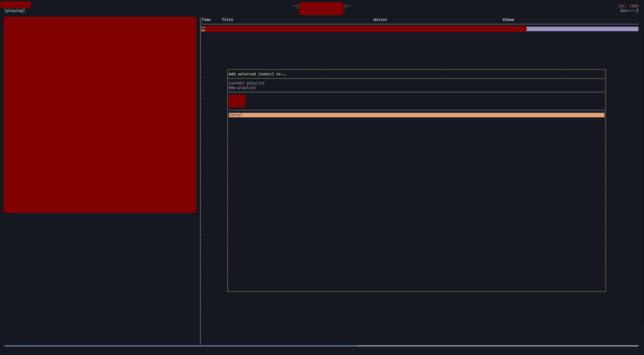Click the purple end of selected row
644x355 pixels.
pos(582,29)
